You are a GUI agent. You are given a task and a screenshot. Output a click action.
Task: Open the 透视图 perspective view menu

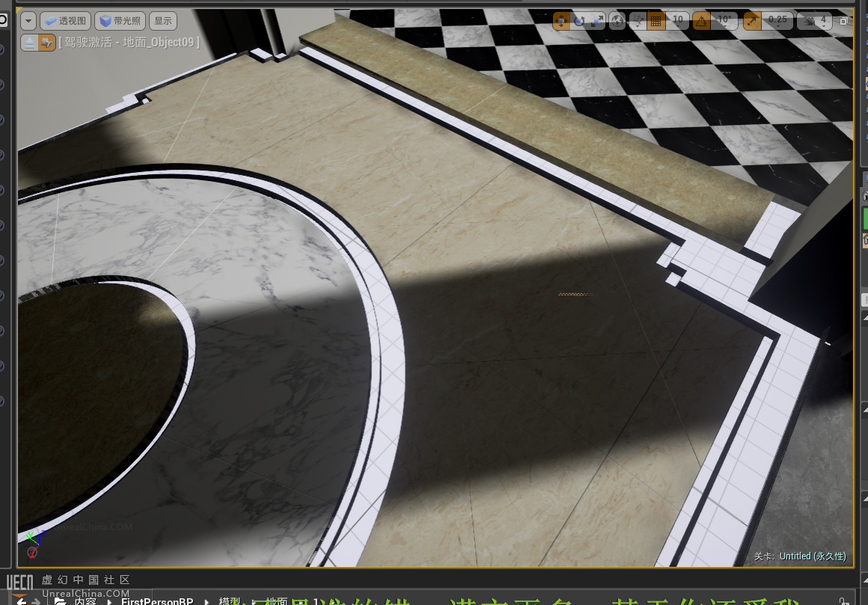tap(65, 21)
